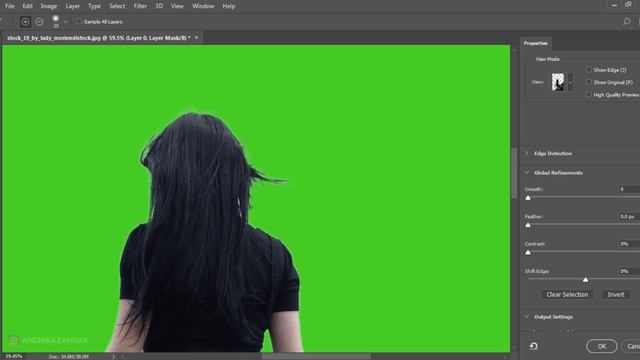Click the Feather slider handle

pos(528,225)
